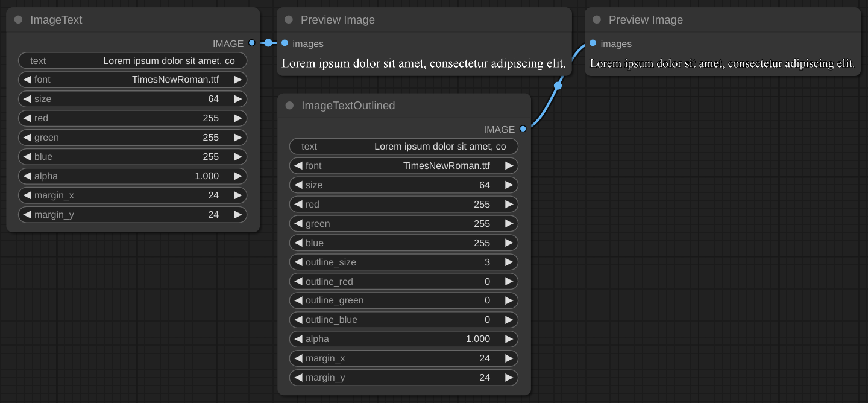Click the images input socket on the right Preview Image
This screenshot has height=403, width=868.
[593, 43]
